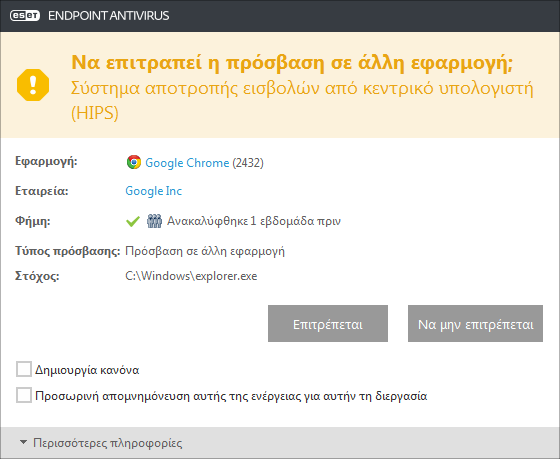Click the yellow warning exclamation icon

pyautogui.click(x=33, y=85)
